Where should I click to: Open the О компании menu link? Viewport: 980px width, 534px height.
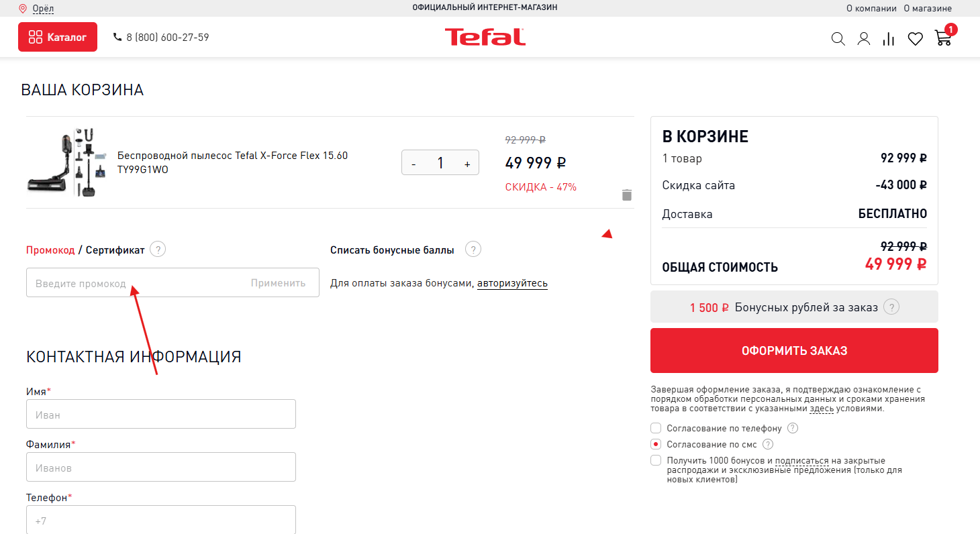pyautogui.click(x=871, y=9)
